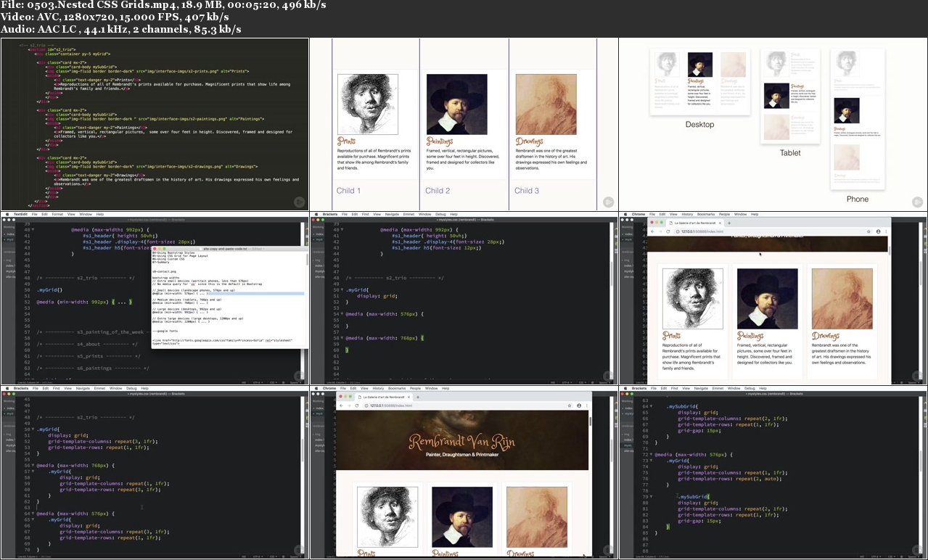Go forward in Chrome frame with dark banner strip
928x560 pixels.
(660, 231)
